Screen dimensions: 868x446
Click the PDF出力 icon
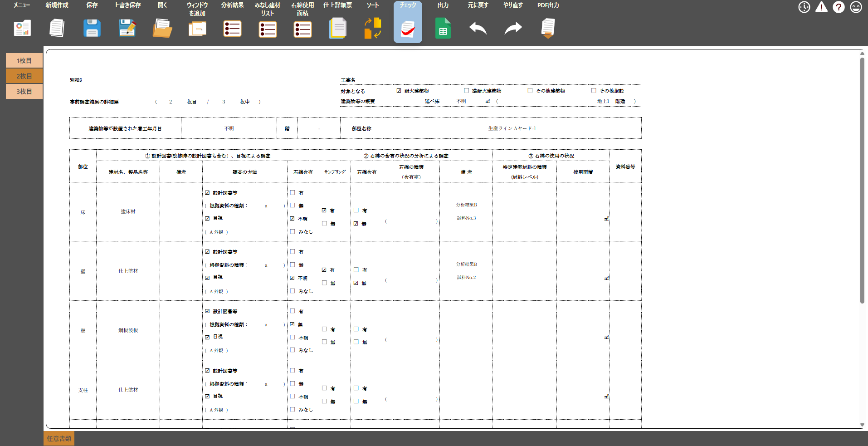click(x=547, y=28)
